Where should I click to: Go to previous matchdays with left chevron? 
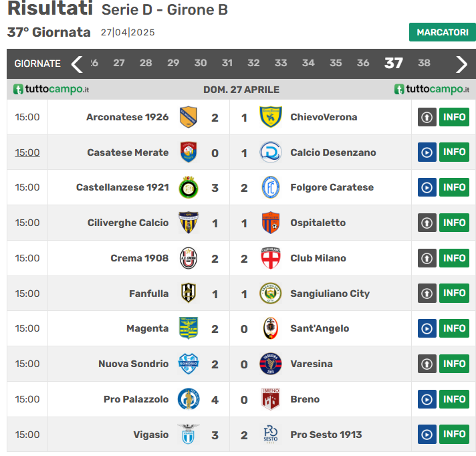[x=77, y=64]
